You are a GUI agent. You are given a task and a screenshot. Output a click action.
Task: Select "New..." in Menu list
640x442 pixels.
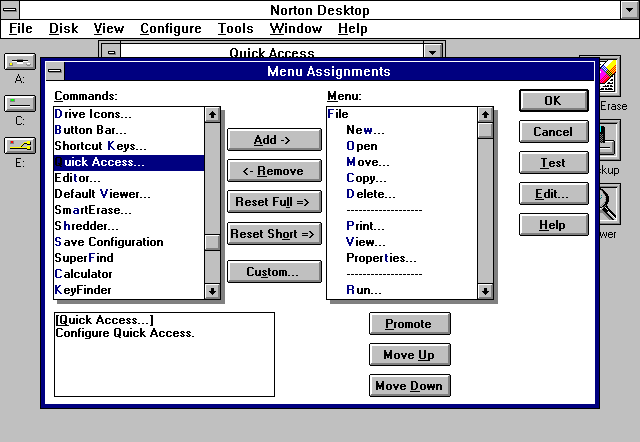[402, 130]
